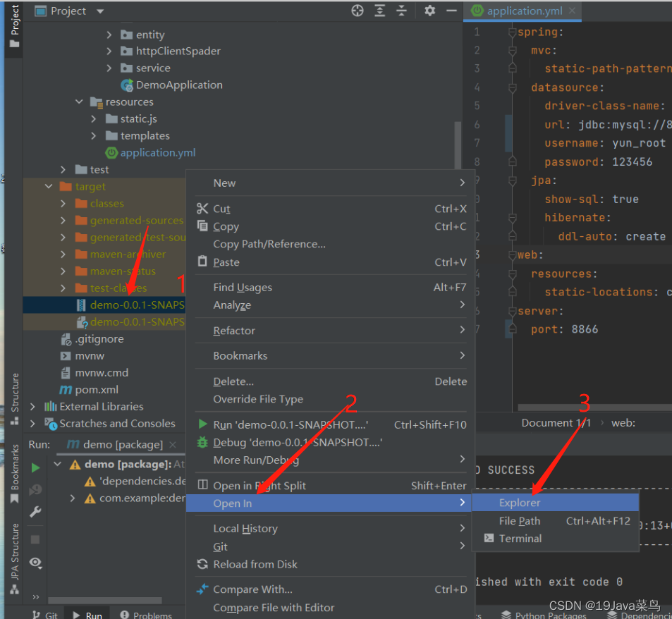Screen dimensions: 672x619
Task: Choose Copy Path/Reference from context menu
Action: [331, 244]
